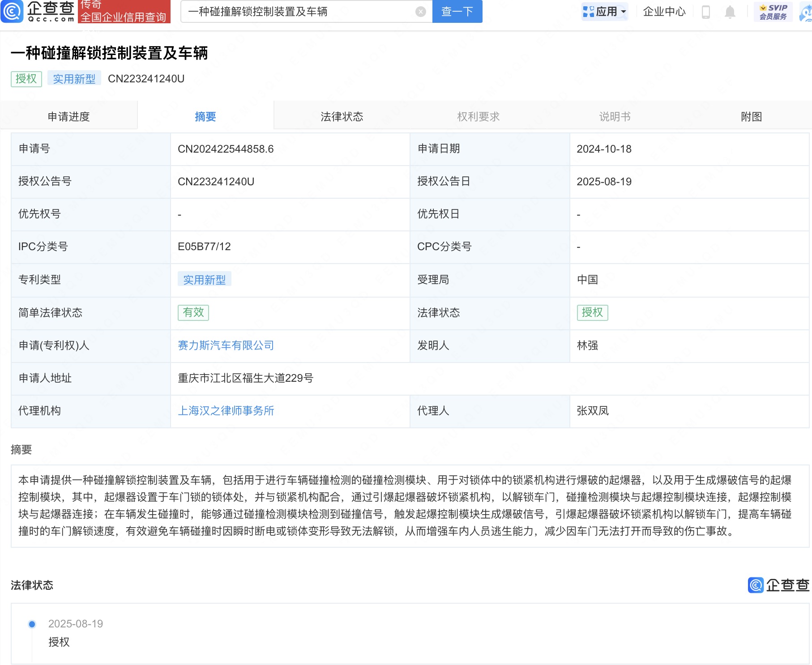Open the 申请进度 tab
This screenshot has width=812, height=665.
point(68,116)
